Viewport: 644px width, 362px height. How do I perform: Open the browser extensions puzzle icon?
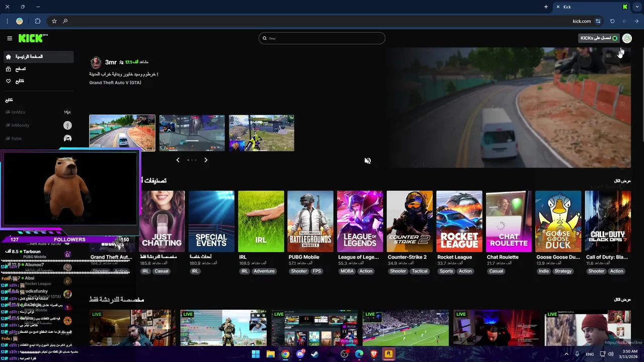[38, 21]
